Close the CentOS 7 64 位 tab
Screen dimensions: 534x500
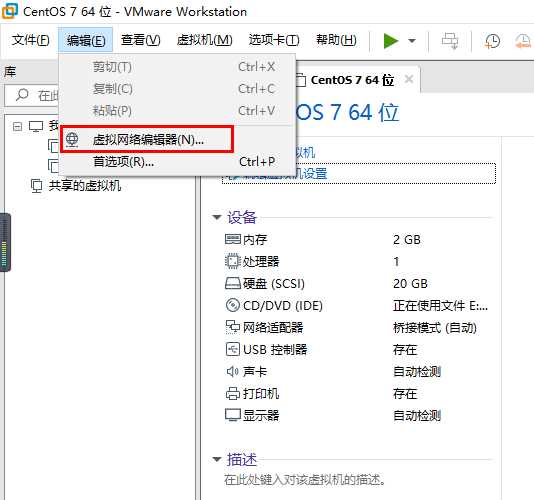[x=409, y=80]
